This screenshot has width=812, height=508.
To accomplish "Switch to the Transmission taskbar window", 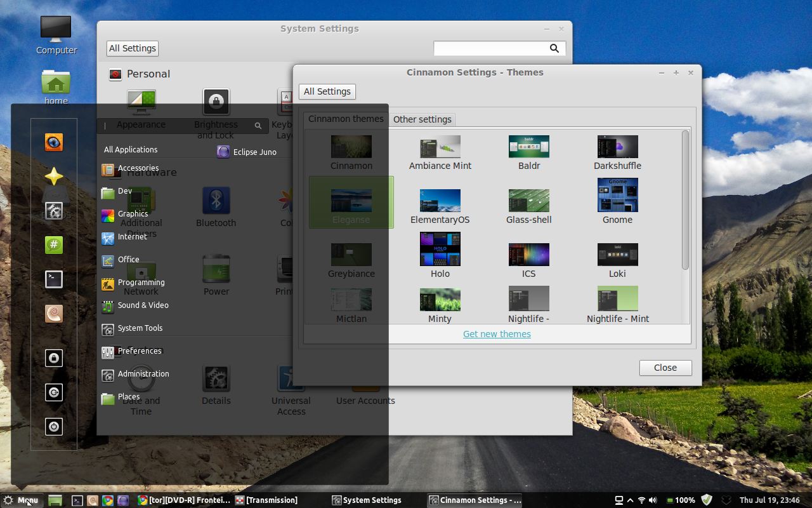I will click(x=266, y=500).
